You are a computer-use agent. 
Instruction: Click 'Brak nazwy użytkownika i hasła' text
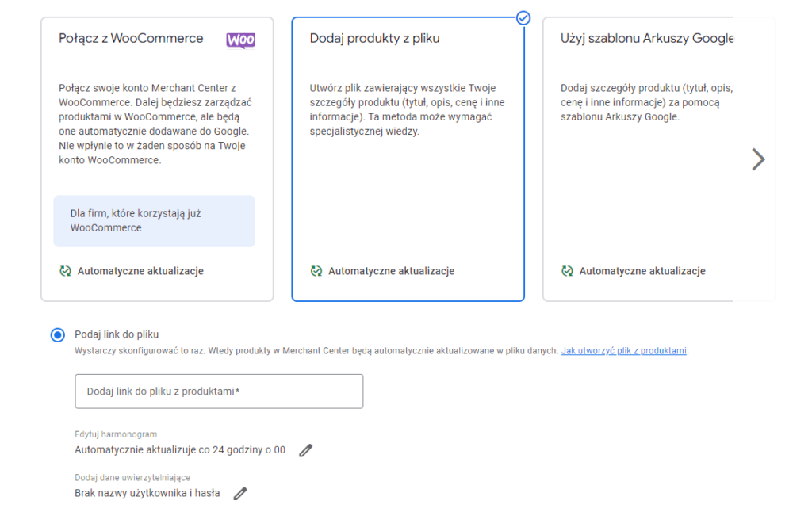click(x=147, y=494)
